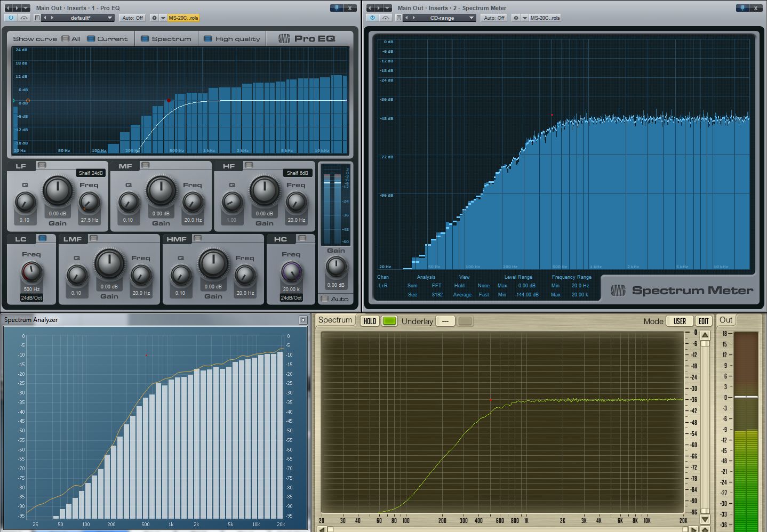Viewport: 767px width, 532px height.
Task: Select the Spectrum tab in lower analyzer
Action: [335, 320]
